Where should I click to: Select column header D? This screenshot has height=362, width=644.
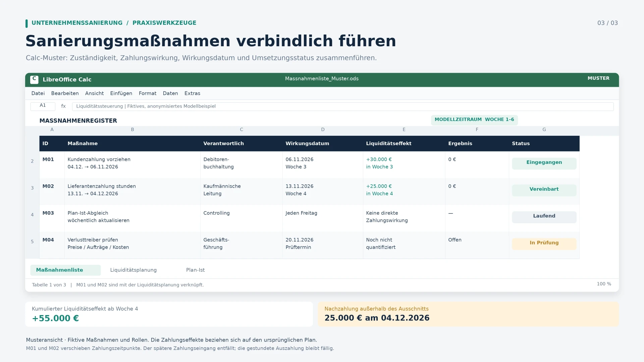[x=323, y=130]
